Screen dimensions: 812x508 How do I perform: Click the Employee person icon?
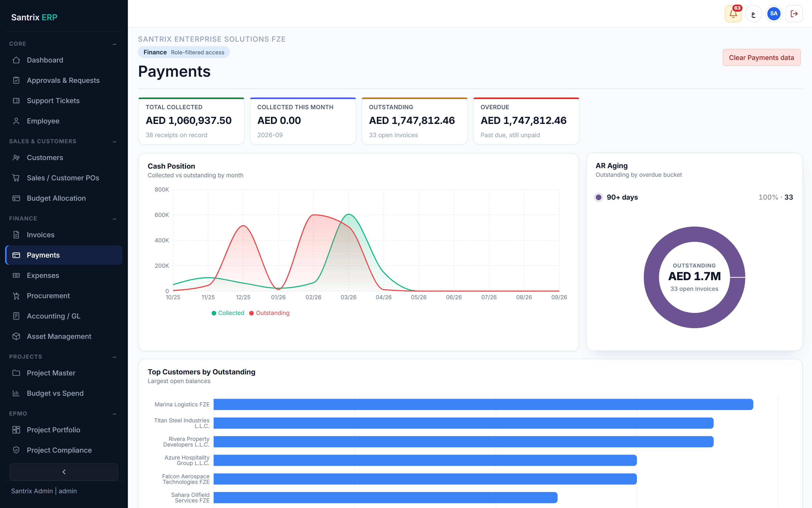pos(16,121)
